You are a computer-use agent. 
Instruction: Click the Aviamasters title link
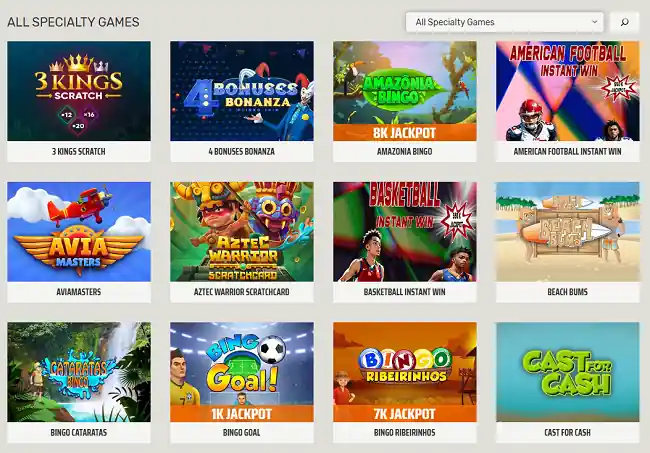pos(79,292)
